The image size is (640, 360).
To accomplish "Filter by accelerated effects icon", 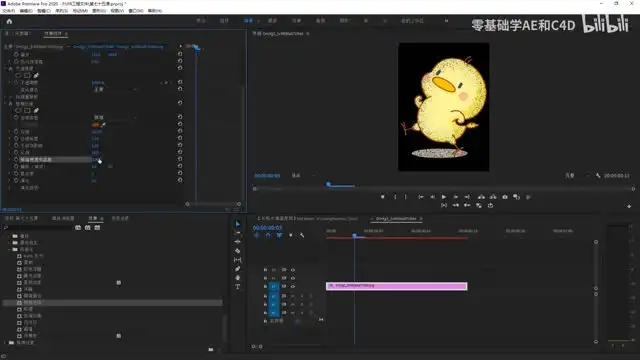I will click(78, 228).
